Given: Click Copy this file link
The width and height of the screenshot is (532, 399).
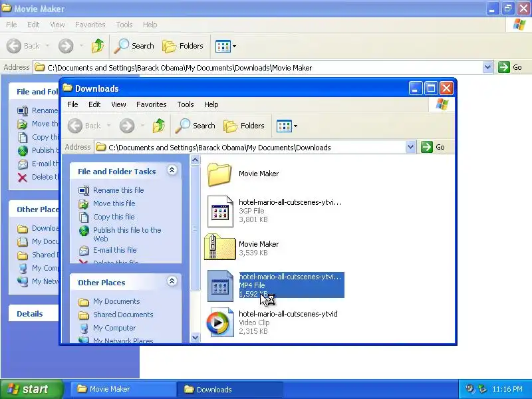Looking at the screenshot, I should [x=114, y=217].
